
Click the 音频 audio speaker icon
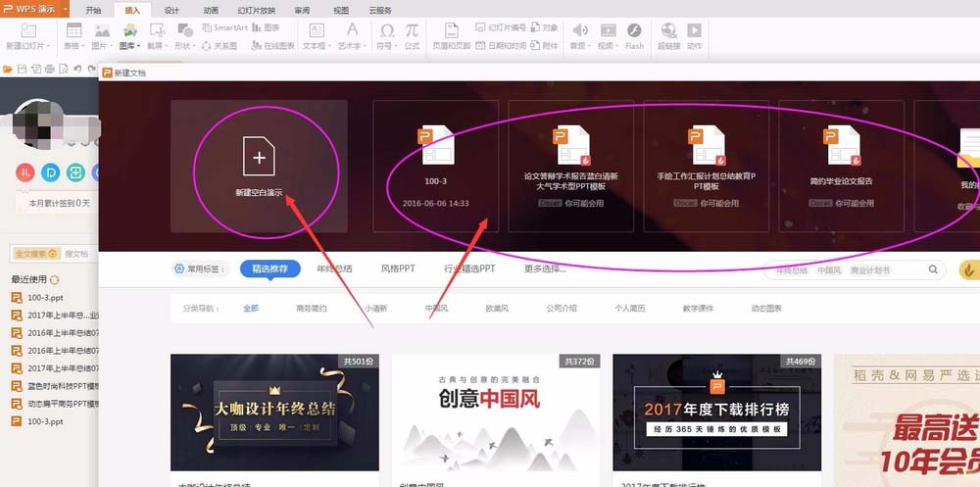click(x=580, y=30)
